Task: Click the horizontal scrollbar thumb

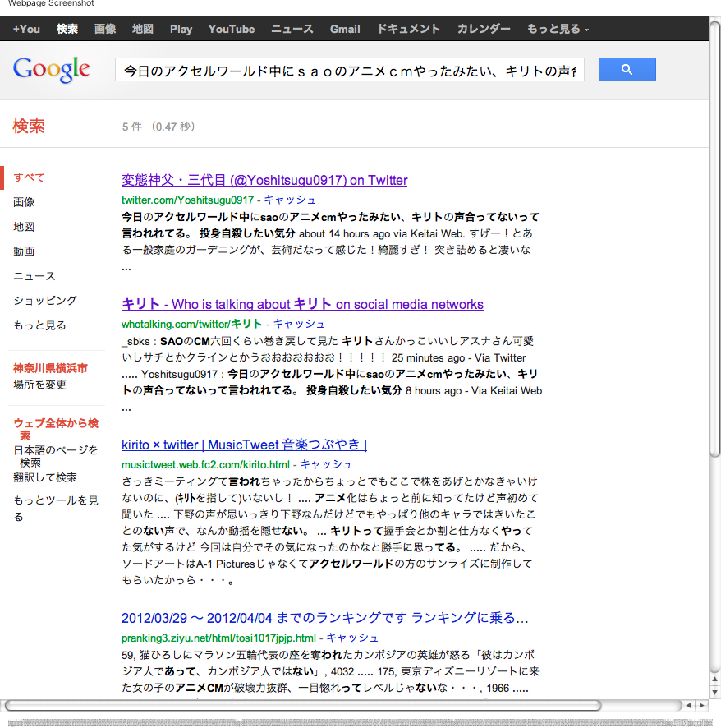Action: [x=303, y=705]
